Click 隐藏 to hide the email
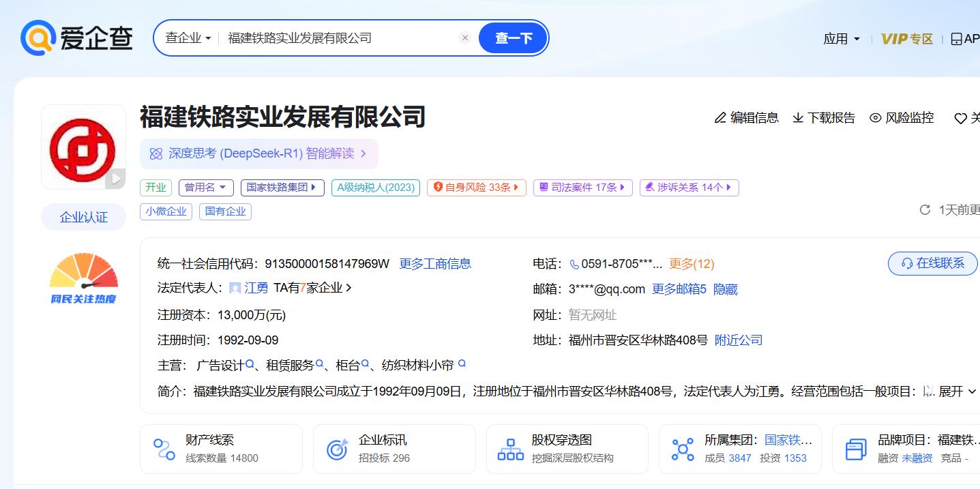This screenshot has width=980, height=489. click(x=726, y=289)
